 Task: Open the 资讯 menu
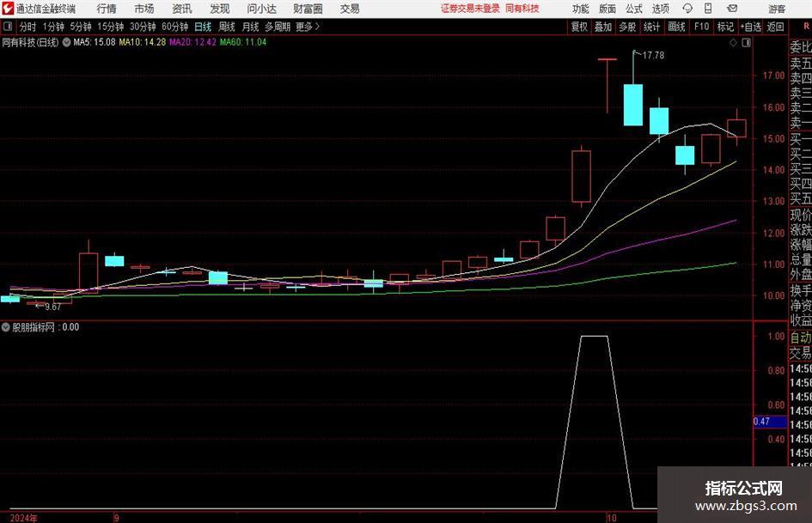[182, 9]
